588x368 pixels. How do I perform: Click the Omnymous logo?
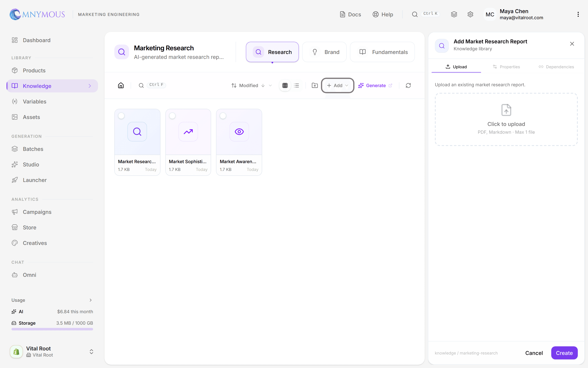click(37, 14)
